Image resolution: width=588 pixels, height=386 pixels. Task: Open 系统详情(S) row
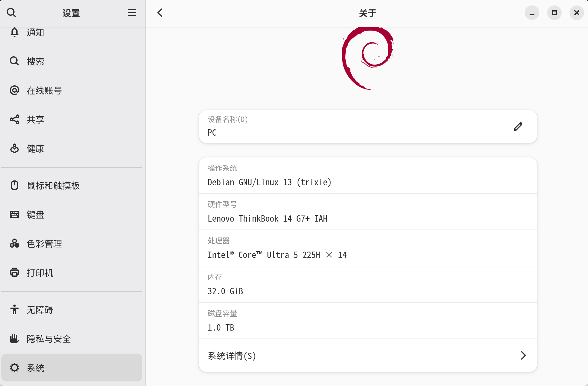(368, 355)
